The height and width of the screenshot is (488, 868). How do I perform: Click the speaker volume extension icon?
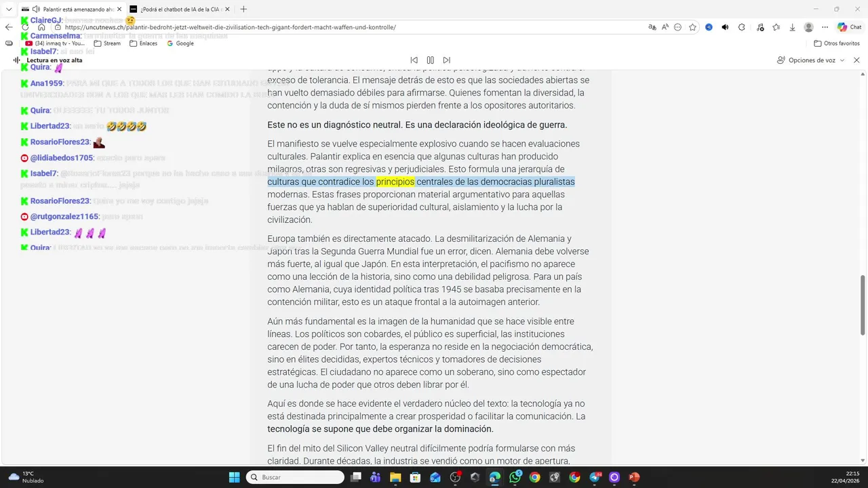click(725, 27)
